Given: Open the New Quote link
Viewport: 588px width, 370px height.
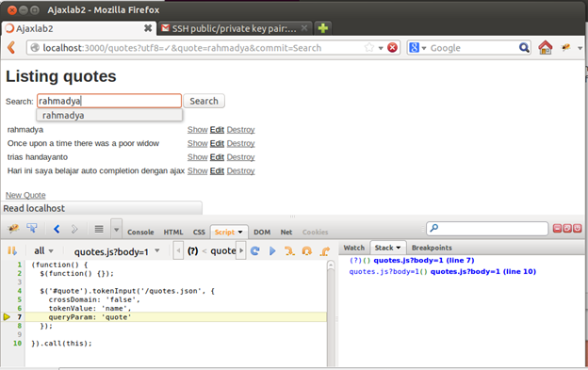Looking at the screenshot, I should click(25, 195).
